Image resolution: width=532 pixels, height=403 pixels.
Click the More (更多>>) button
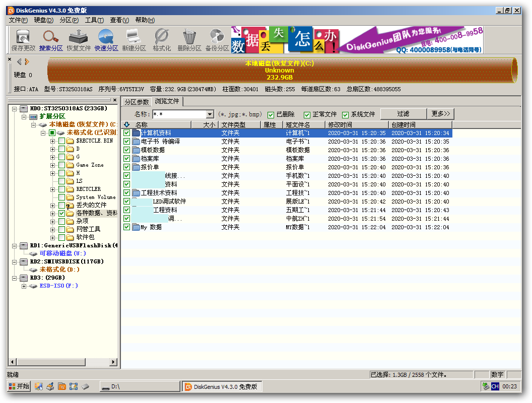click(x=440, y=114)
